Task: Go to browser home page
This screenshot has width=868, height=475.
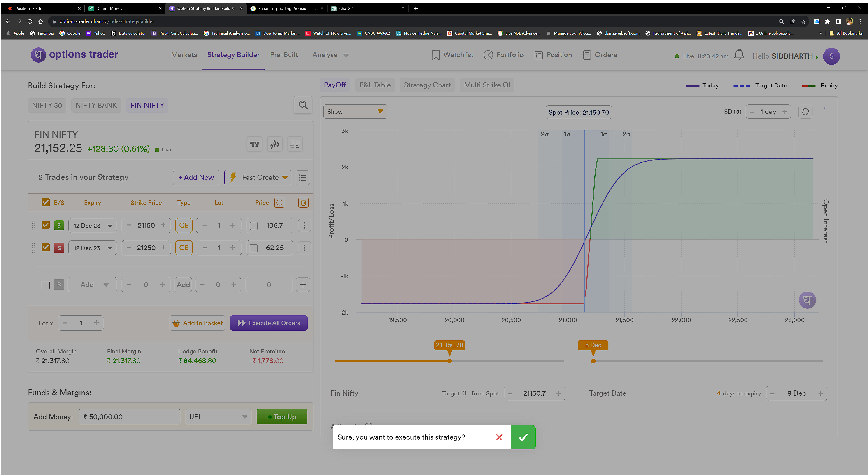Action: pos(40,21)
